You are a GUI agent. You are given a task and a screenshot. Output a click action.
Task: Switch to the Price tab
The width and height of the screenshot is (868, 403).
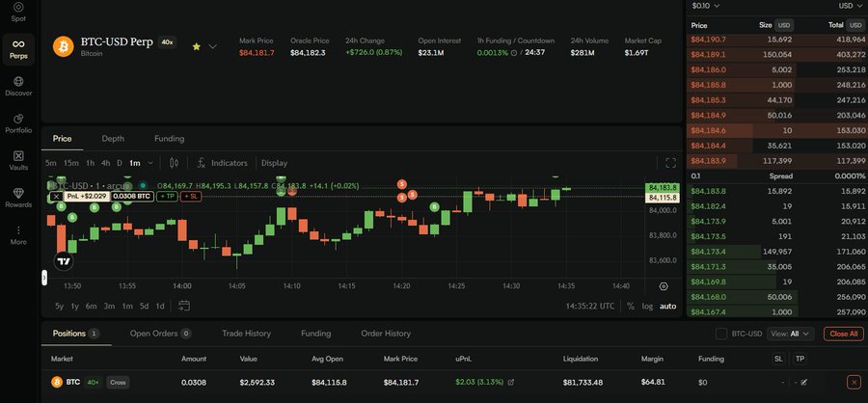pos(62,139)
